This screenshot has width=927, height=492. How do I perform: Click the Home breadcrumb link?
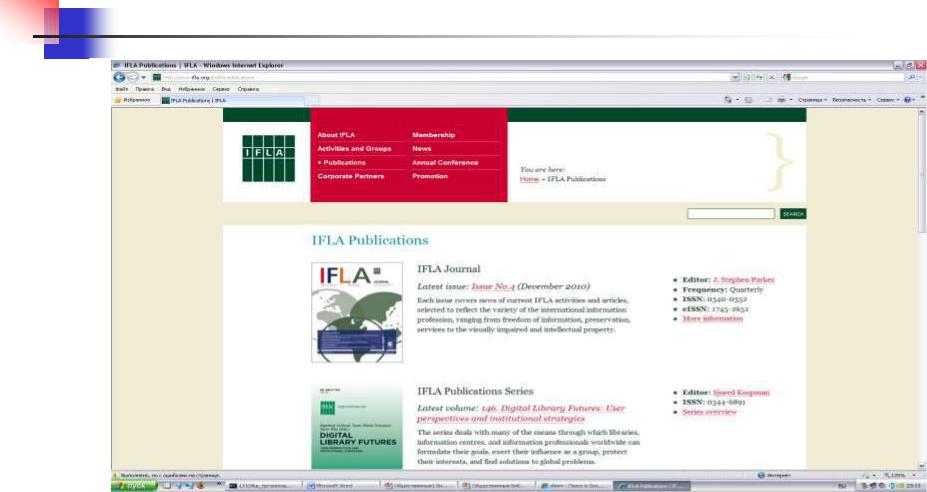click(529, 179)
